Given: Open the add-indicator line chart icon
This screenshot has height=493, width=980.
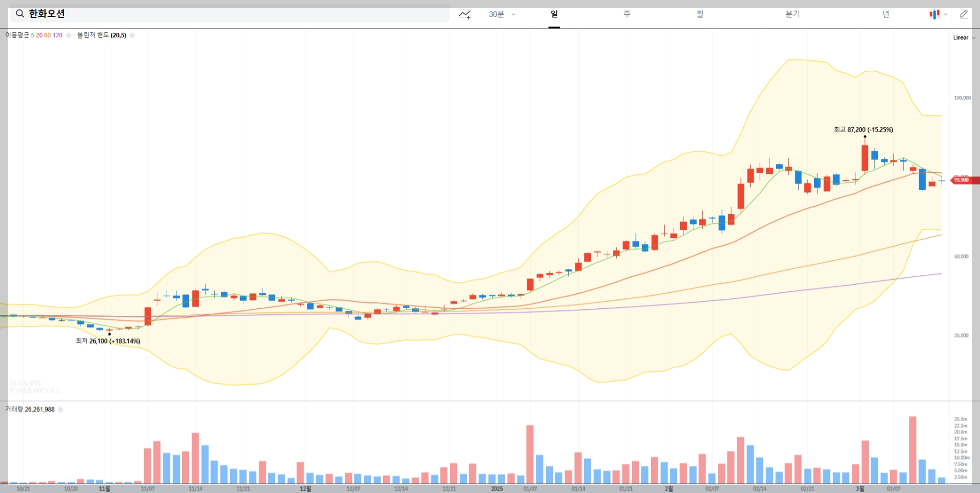Looking at the screenshot, I should [x=465, y=14].
